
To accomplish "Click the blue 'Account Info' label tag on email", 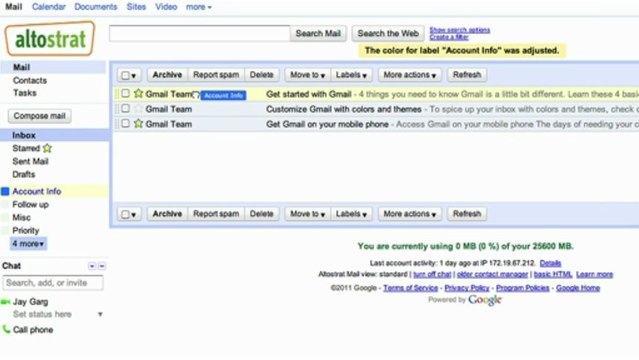I will click(223, 95).
